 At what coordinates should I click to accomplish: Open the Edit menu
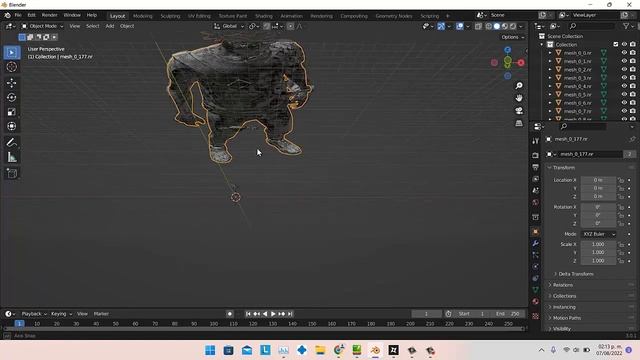click(31, 16)
